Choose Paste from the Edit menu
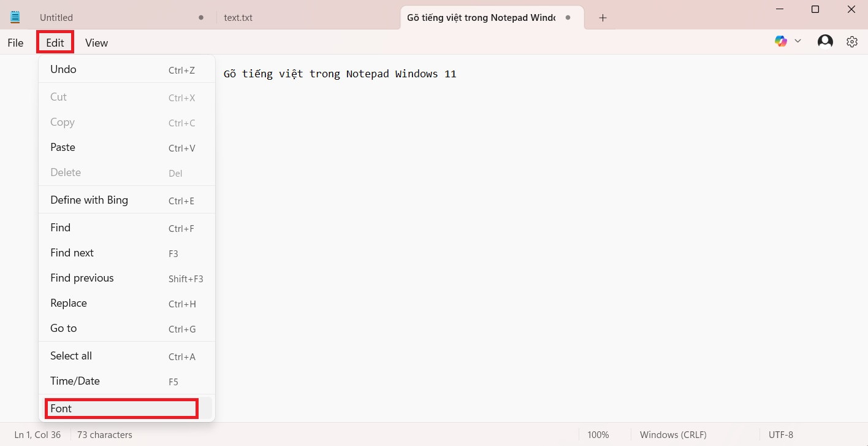 pyautogui.click(x=127, y=147)
